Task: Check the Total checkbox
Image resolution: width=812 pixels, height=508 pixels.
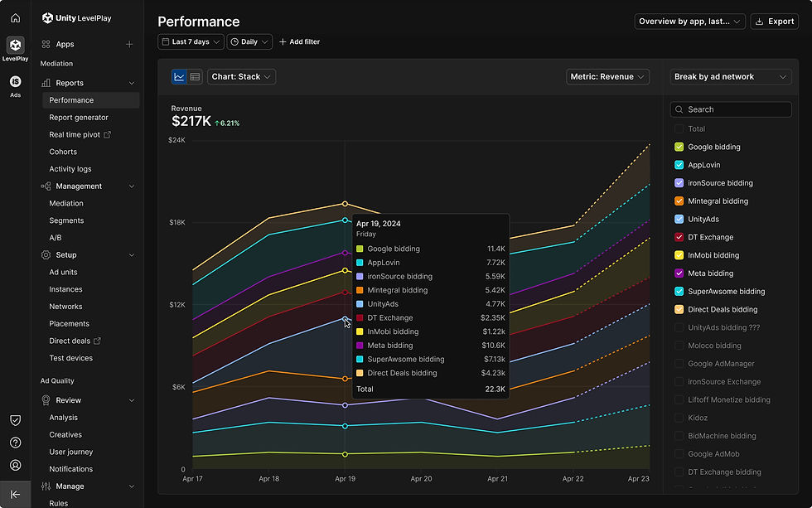Action: pos(679,129)
